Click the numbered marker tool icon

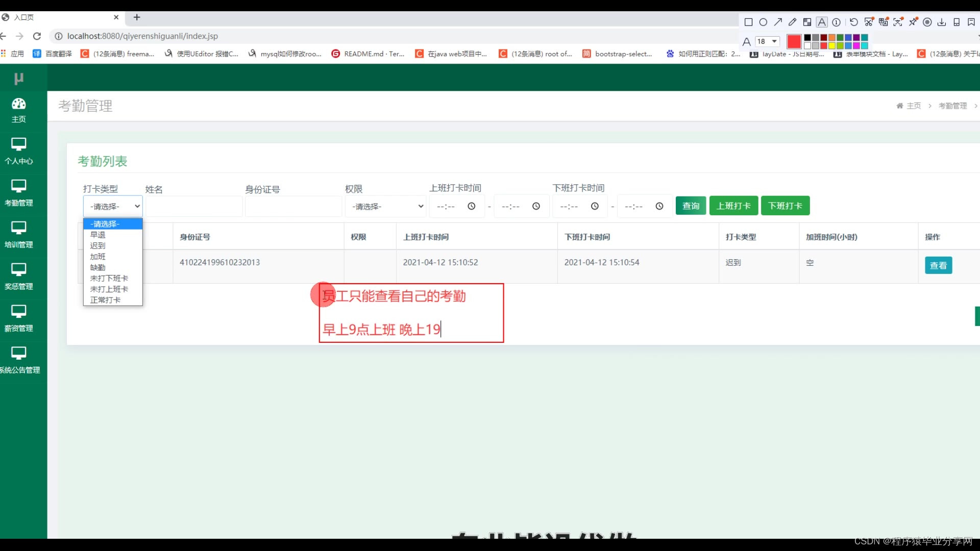pos(836,22)
